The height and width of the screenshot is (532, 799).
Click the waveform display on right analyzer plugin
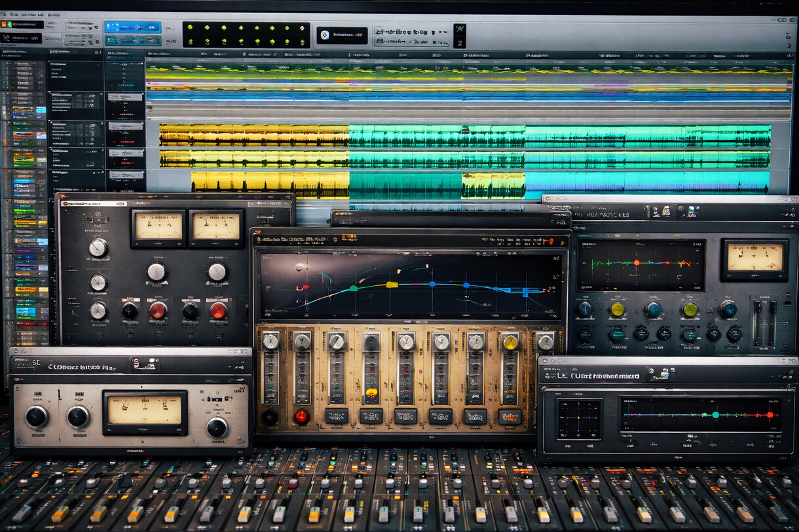(x=640, y=264)
